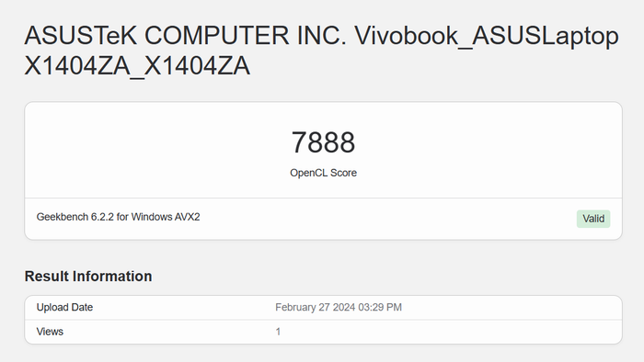This screenshot has width=644, height=362.
Task: Click the Result Information heading
Action: point(88,277)
